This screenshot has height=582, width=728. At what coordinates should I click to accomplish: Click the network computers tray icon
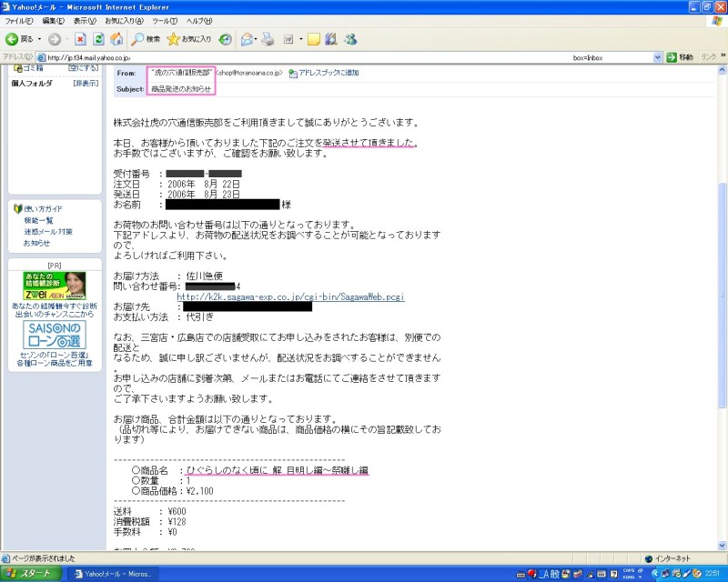pyautogui.click(x=665, y=574)
